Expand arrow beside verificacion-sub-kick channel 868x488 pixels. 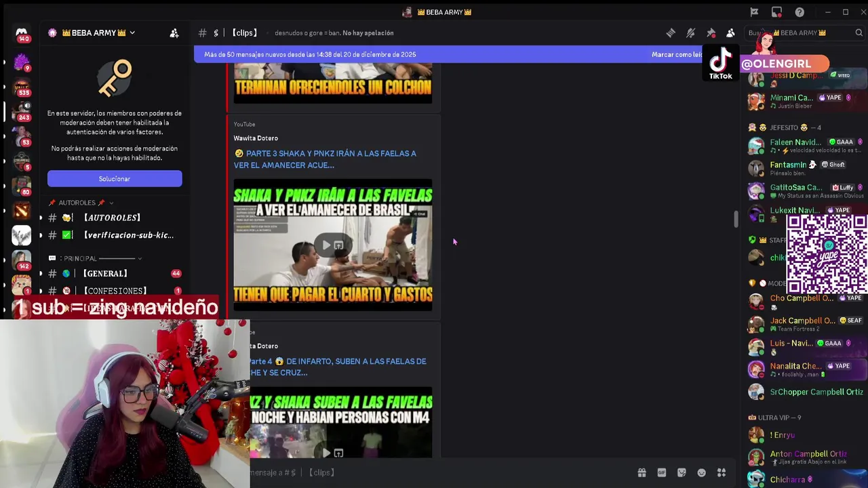coord(41,235)
